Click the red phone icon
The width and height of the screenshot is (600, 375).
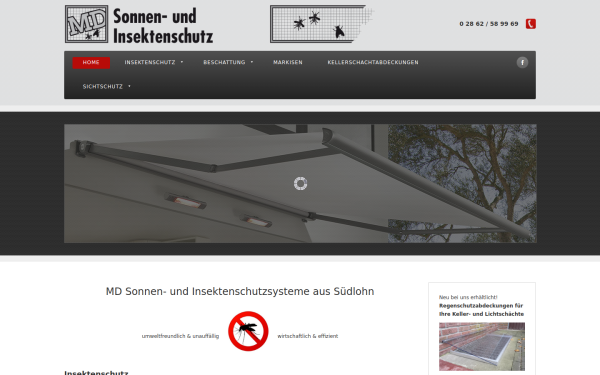coord(530,24)
